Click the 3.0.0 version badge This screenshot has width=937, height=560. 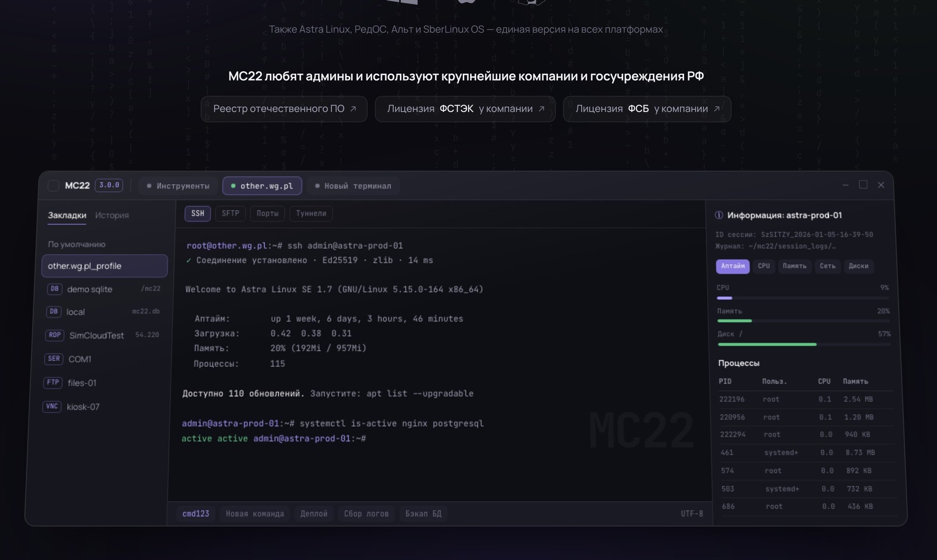tap(109, 185)
